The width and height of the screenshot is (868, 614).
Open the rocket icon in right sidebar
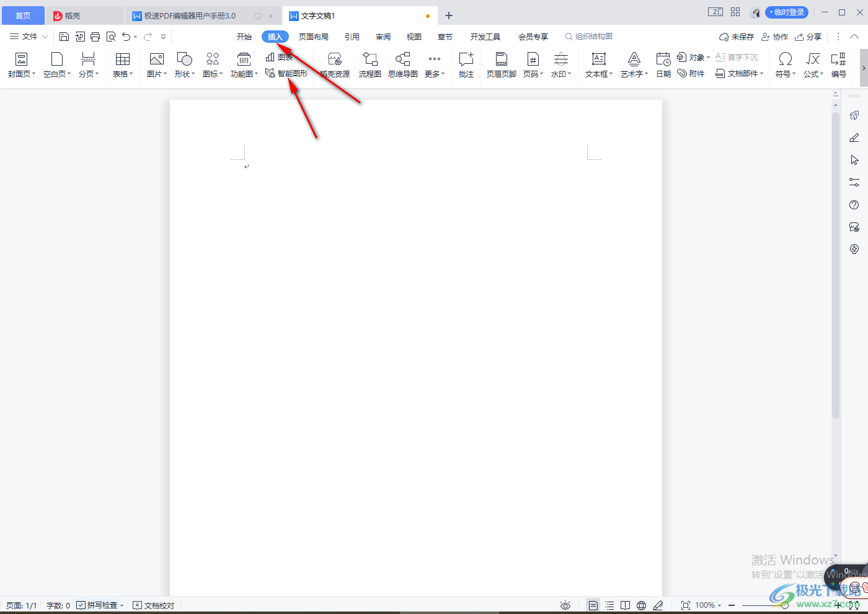pyautogui.click(x=854, y=115)
